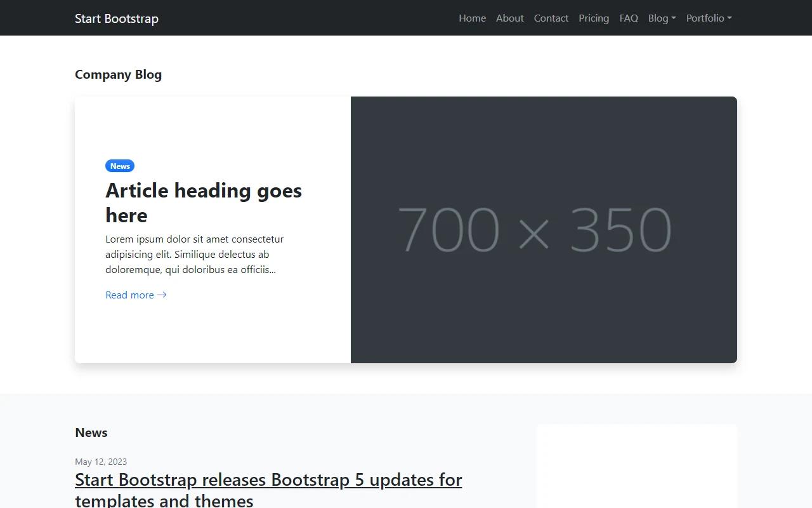
Task: Select the News section heading
Action: pyautogui.click(x=91, y=432)
